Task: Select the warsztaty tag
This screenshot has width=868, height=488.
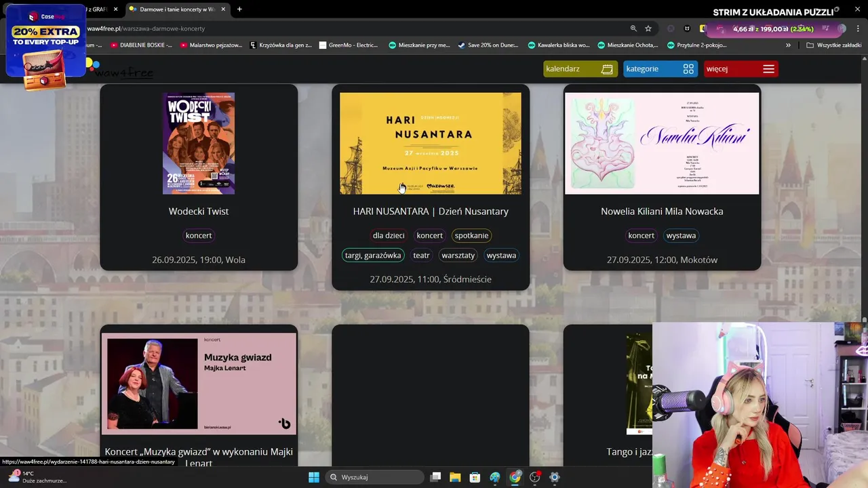Action: point(458,256)
